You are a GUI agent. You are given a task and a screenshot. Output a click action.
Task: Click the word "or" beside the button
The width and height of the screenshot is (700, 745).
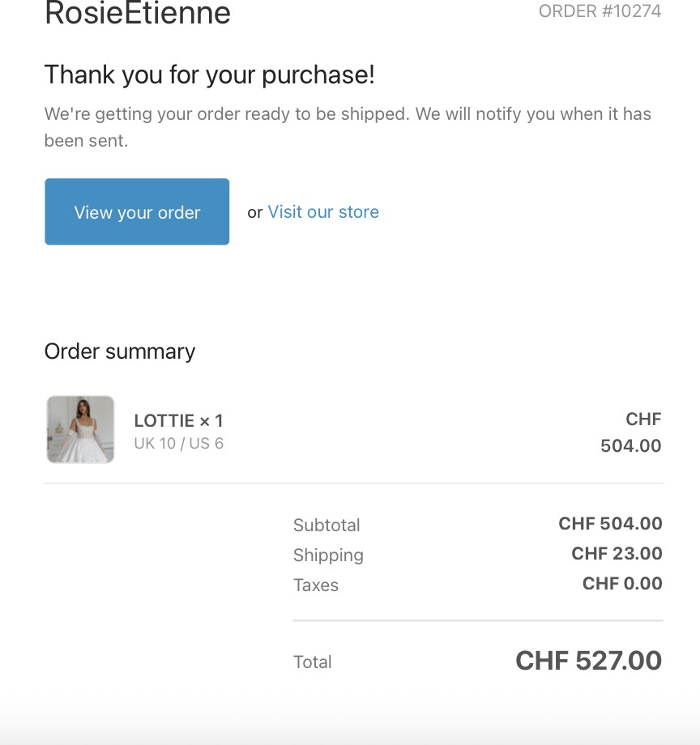(x=255, y=213)
